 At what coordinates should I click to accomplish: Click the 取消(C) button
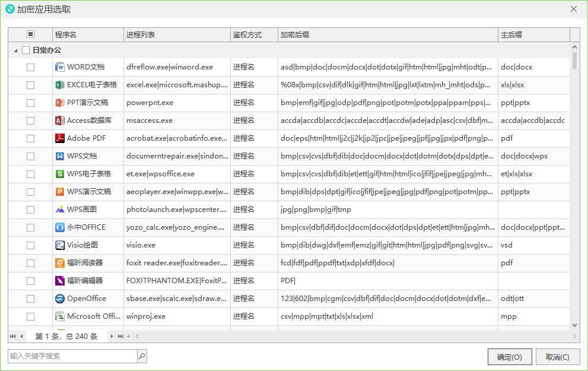point(558,357)
